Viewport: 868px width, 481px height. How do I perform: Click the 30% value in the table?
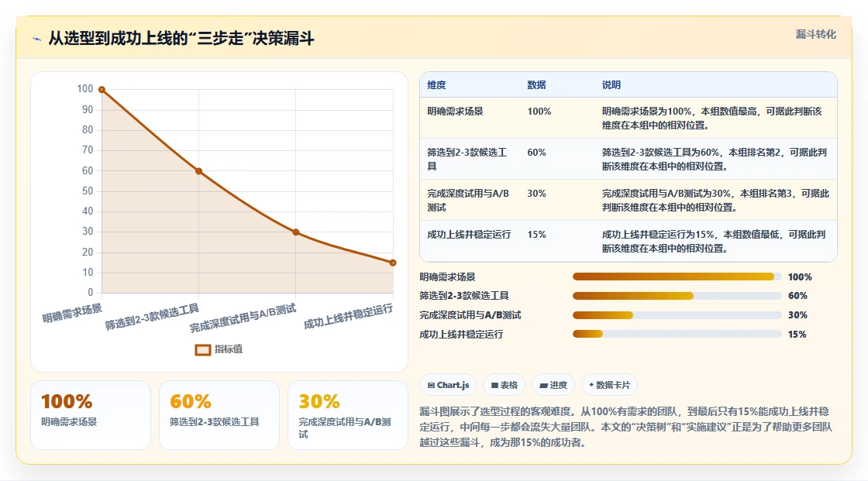point(536,193)
